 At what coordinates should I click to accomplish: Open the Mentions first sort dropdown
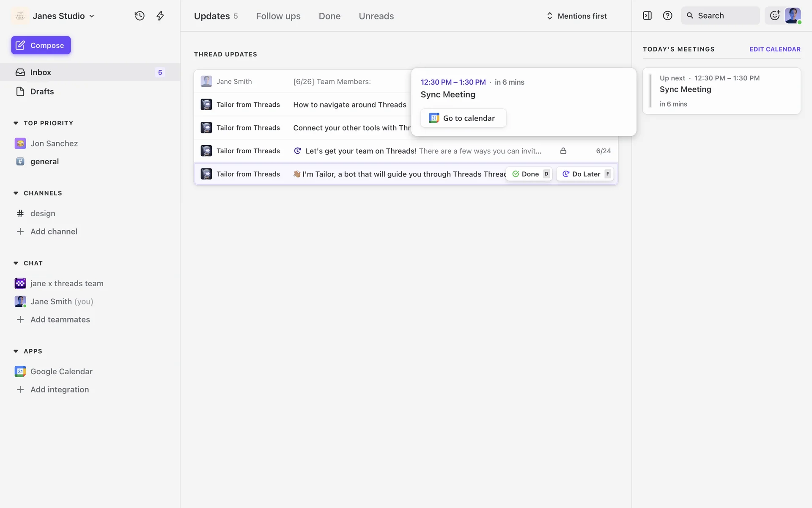click(576, 16)
